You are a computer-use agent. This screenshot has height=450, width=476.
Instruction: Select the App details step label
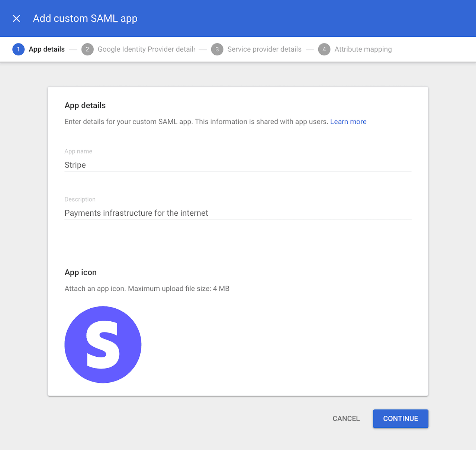(47, 49)
